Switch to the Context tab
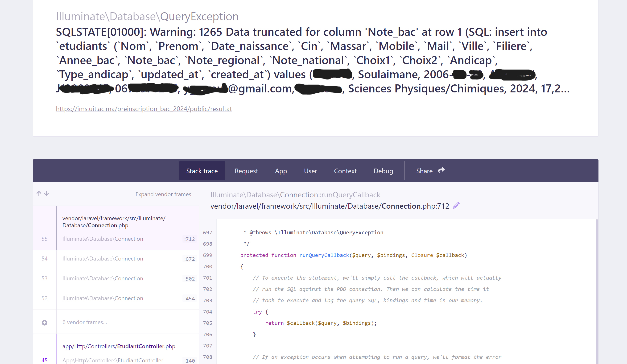This screenshot has height=364, width=627. pyautogui.click(x=345, y=171)
